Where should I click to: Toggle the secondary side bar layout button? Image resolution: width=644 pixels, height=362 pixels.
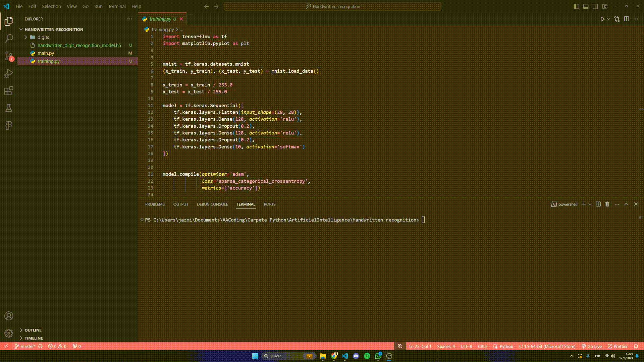[x=595, y=6]
